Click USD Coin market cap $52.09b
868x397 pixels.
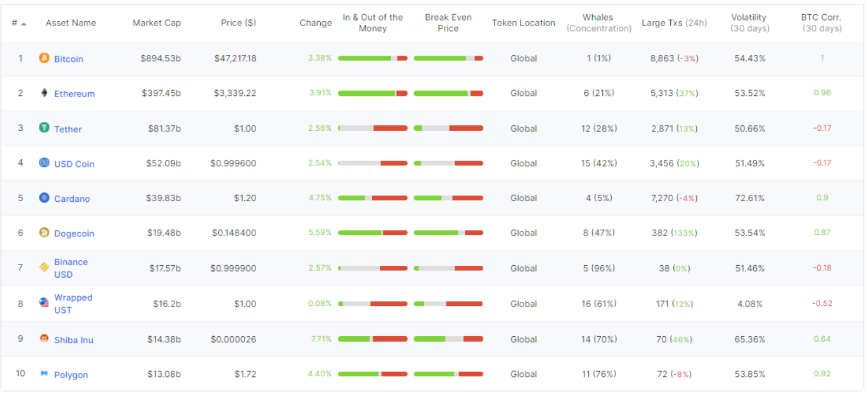tap(163, 163)
